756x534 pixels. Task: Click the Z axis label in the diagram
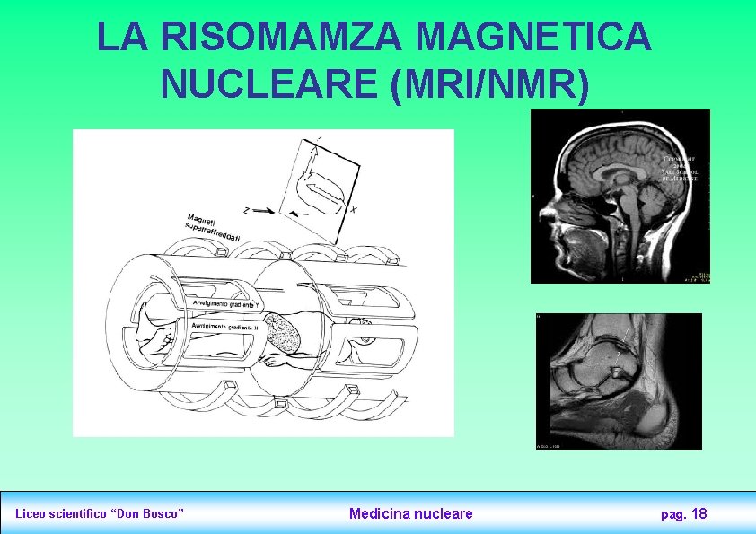click(246, 210)
